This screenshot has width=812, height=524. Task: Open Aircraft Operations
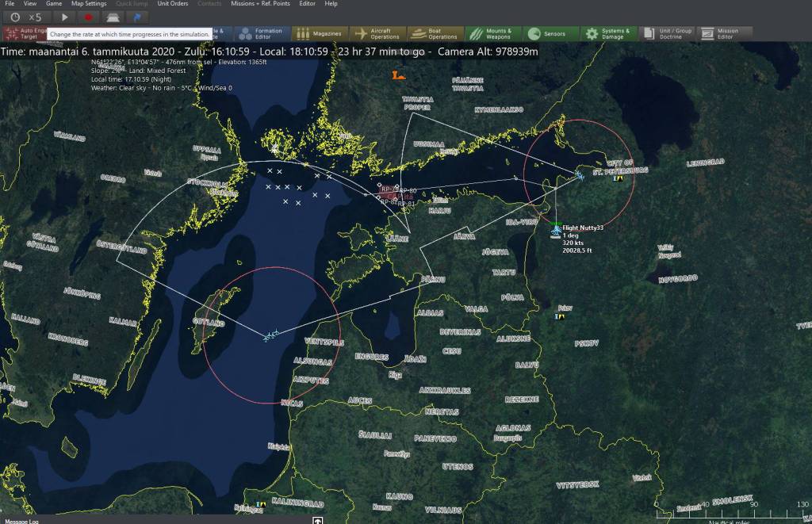pos(377,34)
